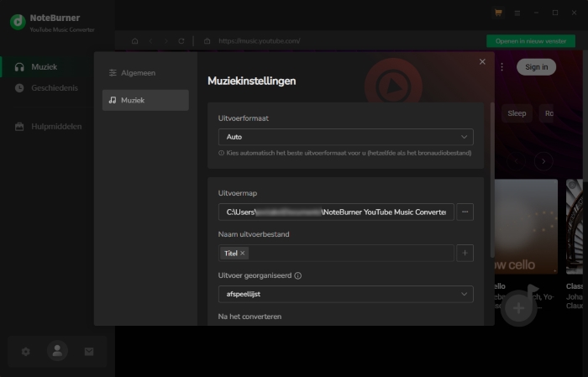Add a file name tag with plus button
Image resolution: width=588 pixels, height=377 pixels.
(465, 253)
